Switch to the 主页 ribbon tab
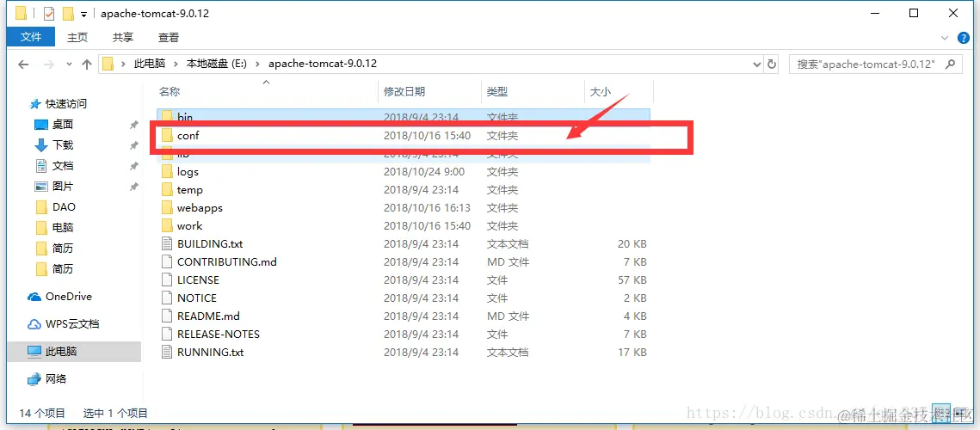 coord(77,38)
